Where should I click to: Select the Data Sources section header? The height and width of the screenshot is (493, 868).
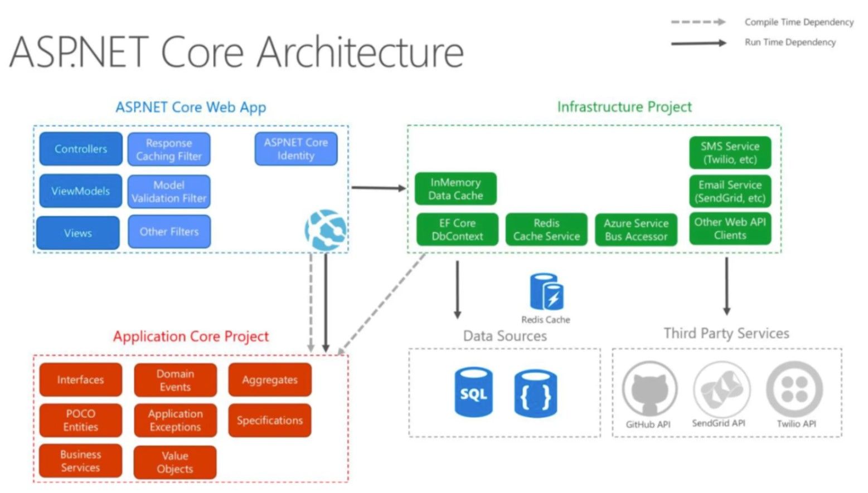click(x=504, y=336)
